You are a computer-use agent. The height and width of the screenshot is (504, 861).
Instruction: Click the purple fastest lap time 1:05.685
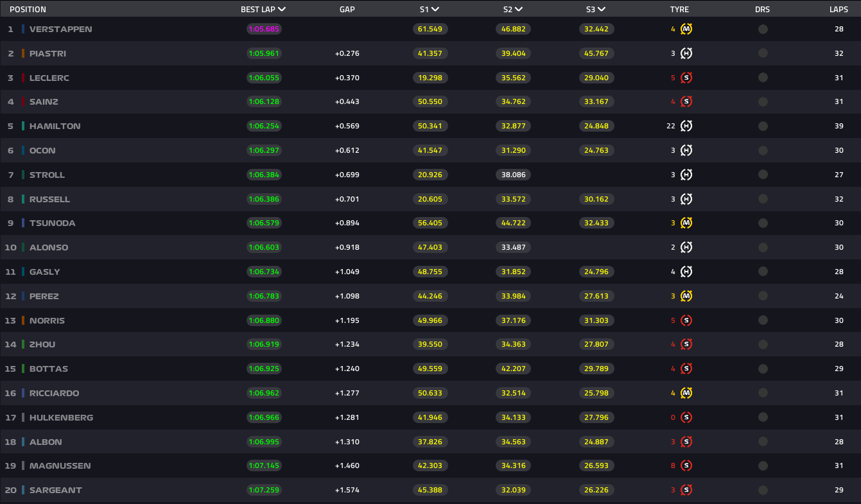[x=264, y=29]
